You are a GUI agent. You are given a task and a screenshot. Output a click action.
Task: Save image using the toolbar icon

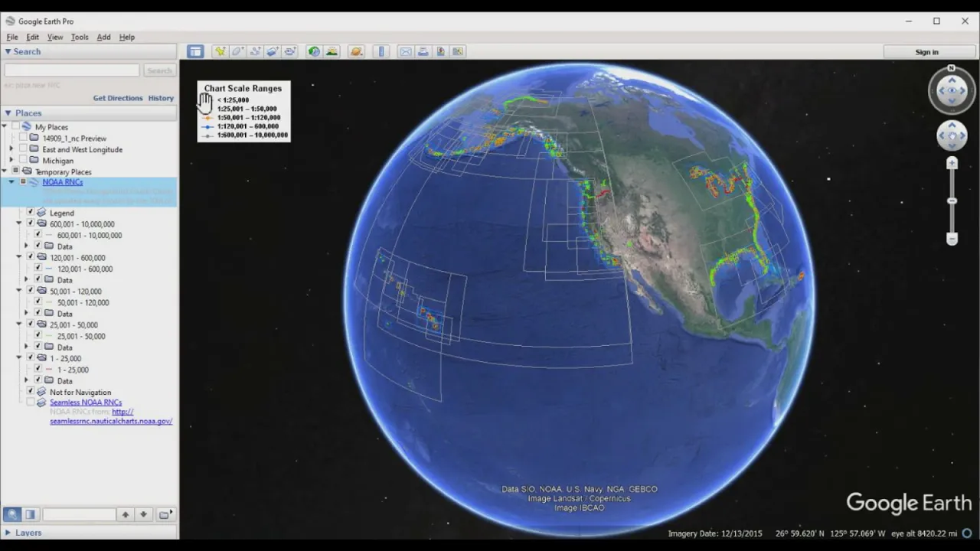(441, 51)
